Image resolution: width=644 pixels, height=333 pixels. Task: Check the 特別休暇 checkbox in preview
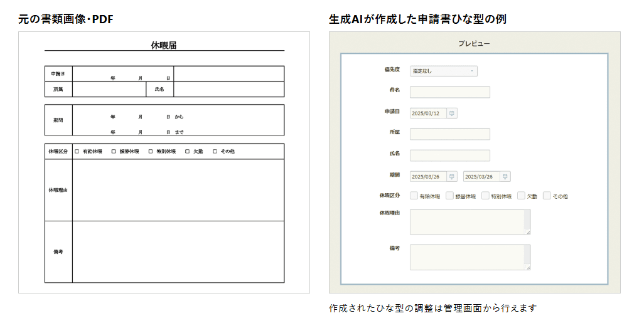coord(485,196)
